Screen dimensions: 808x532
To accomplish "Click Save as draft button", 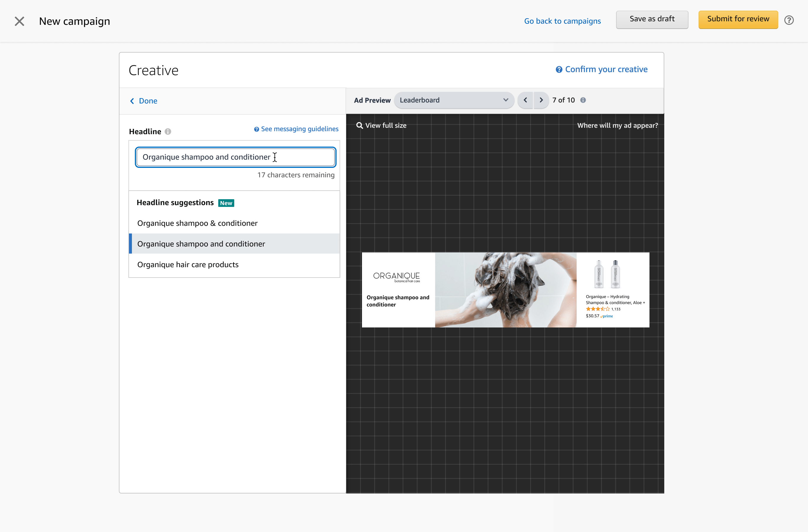I will pyautogui.click(x=652, y=19).
